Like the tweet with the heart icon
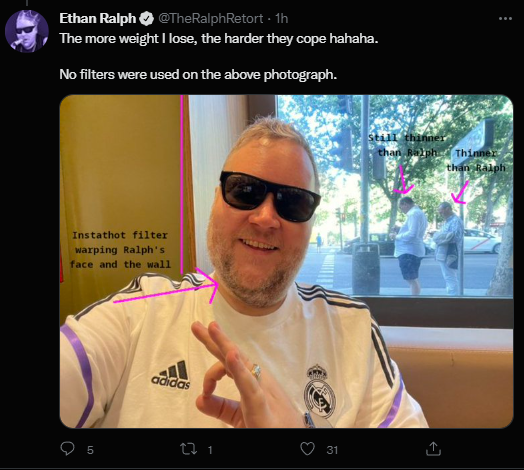524x470 pixels. tap(307, 449)
